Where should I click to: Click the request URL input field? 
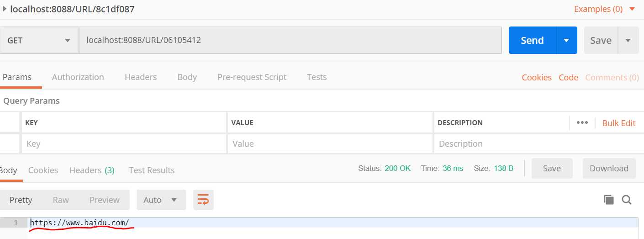pyautogui.click(x=290, y=40)
